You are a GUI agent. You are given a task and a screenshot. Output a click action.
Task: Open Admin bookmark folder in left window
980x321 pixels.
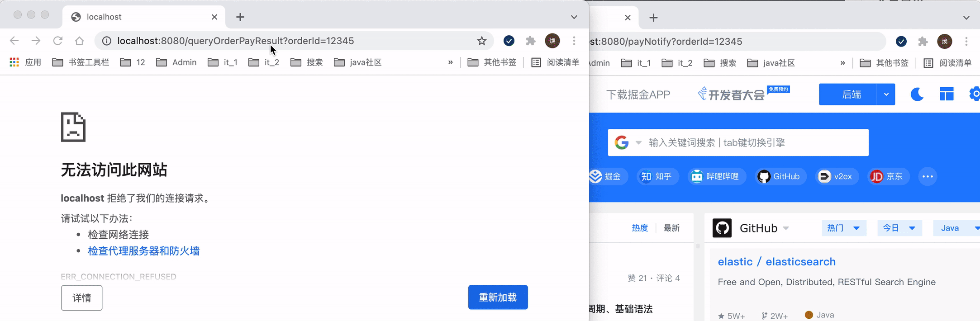tap(176, 62)
